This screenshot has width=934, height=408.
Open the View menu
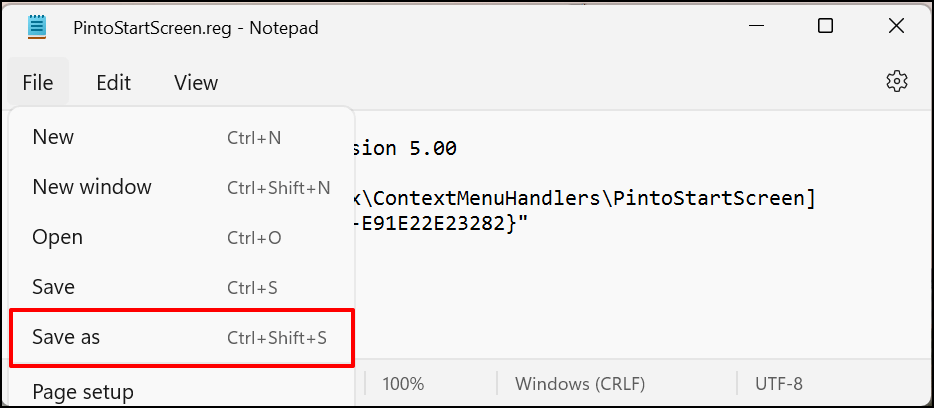[196, 83]
